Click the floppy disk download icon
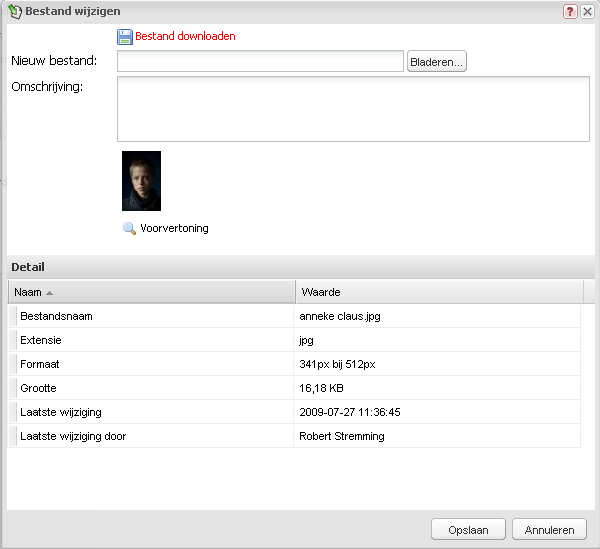 pyautogui.click(x=125, y=37)
